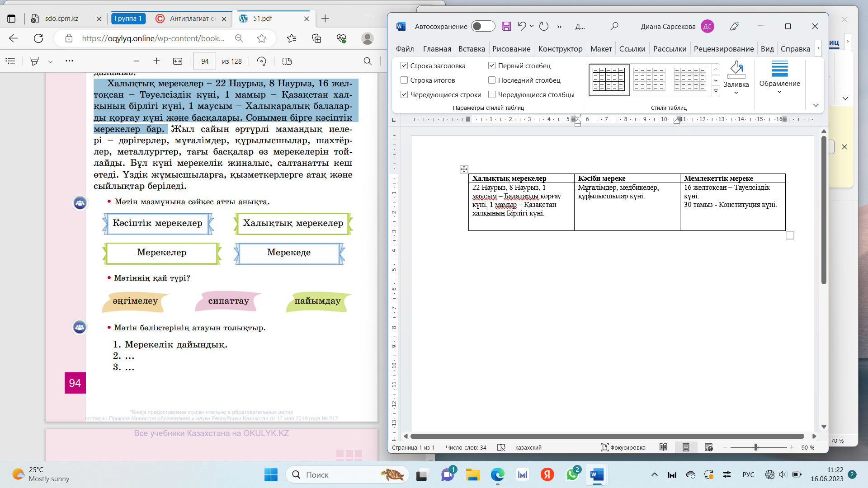Switch to the Макет tab
Viewport: 868px width, 488px height.
coord(601,49)
